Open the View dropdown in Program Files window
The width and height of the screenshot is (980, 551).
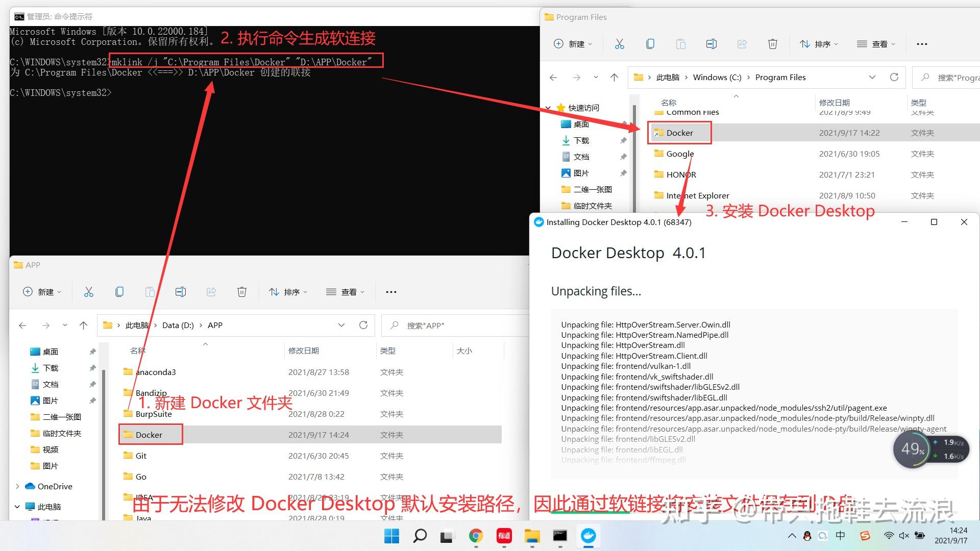pyautogui.click(x=876, y=44)
